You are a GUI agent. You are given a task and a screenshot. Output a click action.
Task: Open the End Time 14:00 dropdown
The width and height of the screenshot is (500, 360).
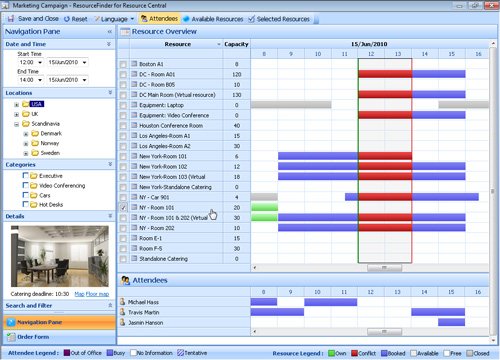coord(40,80)
